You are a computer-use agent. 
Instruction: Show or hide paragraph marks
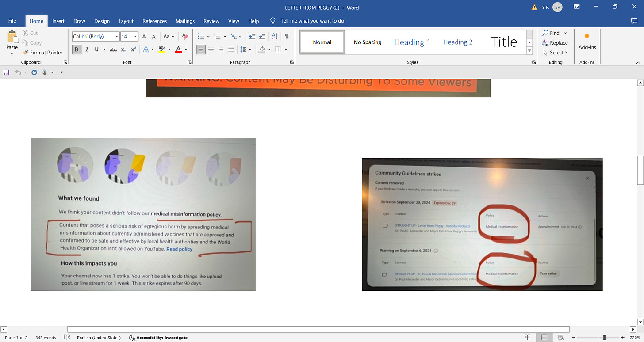click(x=287, y=36)
